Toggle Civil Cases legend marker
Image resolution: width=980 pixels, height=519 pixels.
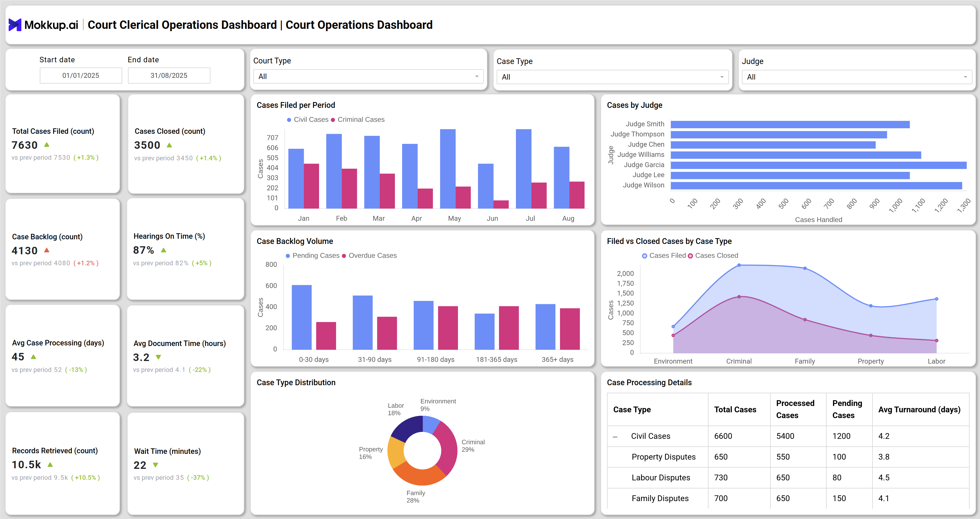tap(289, 120)
